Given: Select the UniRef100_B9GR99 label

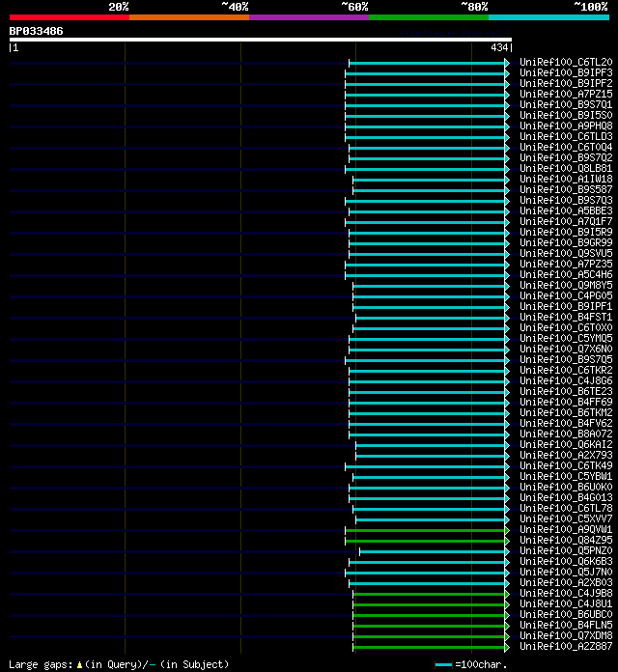Looking at the screenshot, I should coord(566,242).
